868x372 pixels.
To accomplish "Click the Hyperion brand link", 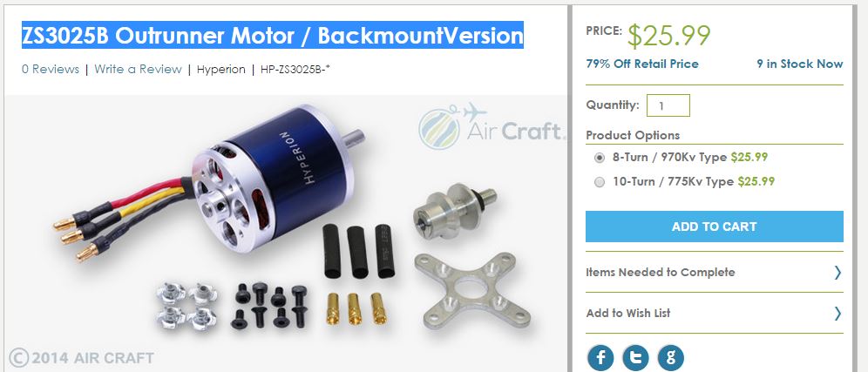I will click(220, 69).
